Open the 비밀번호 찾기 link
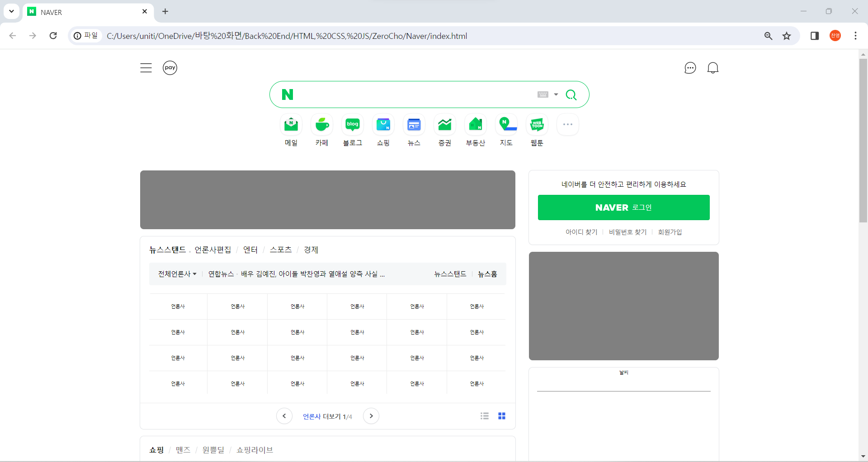Screen dimensions: 868x462 (628, 232)
